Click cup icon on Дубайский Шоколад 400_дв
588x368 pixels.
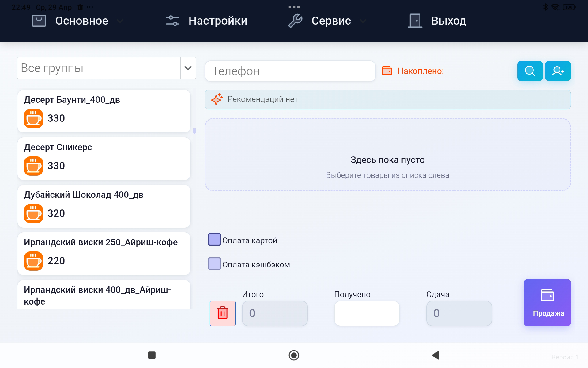tap(33, 213)
